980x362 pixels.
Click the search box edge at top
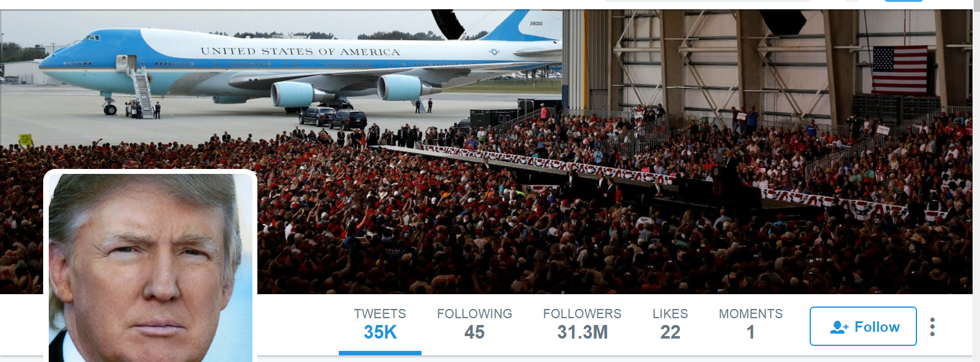coord(707,1)
